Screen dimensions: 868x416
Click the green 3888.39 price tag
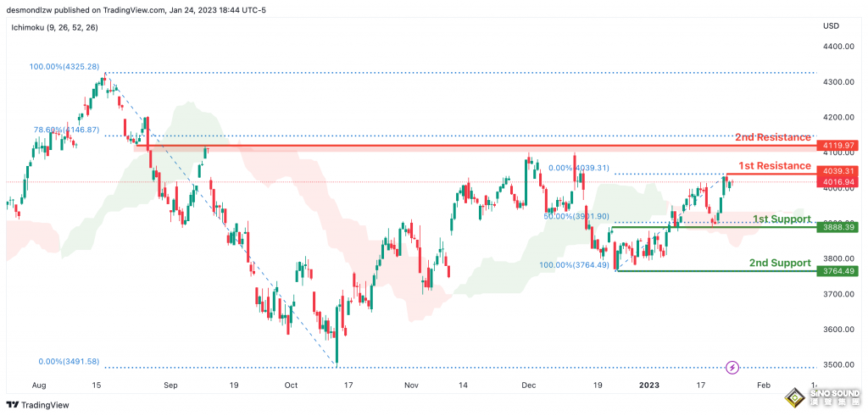click(x=837, y=227)
